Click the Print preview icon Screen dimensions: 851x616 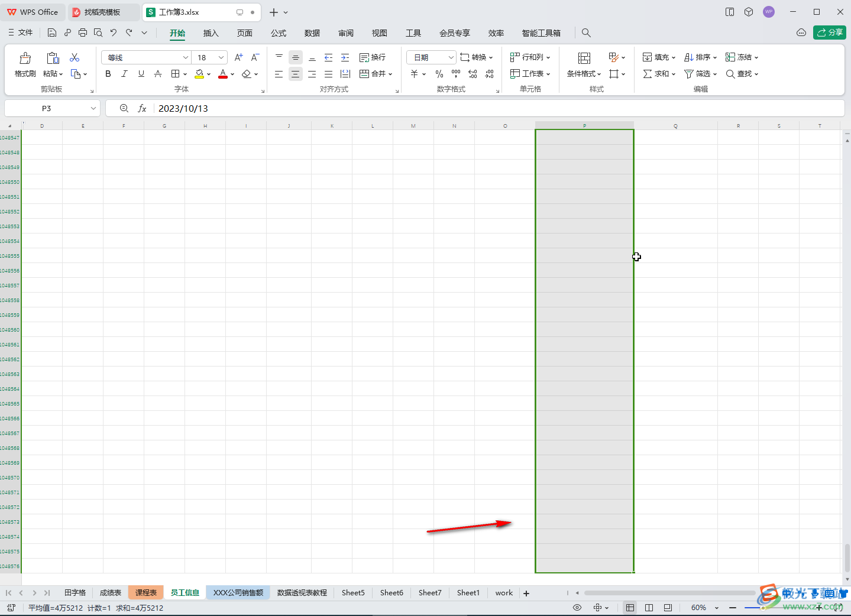tap(98, 33)
